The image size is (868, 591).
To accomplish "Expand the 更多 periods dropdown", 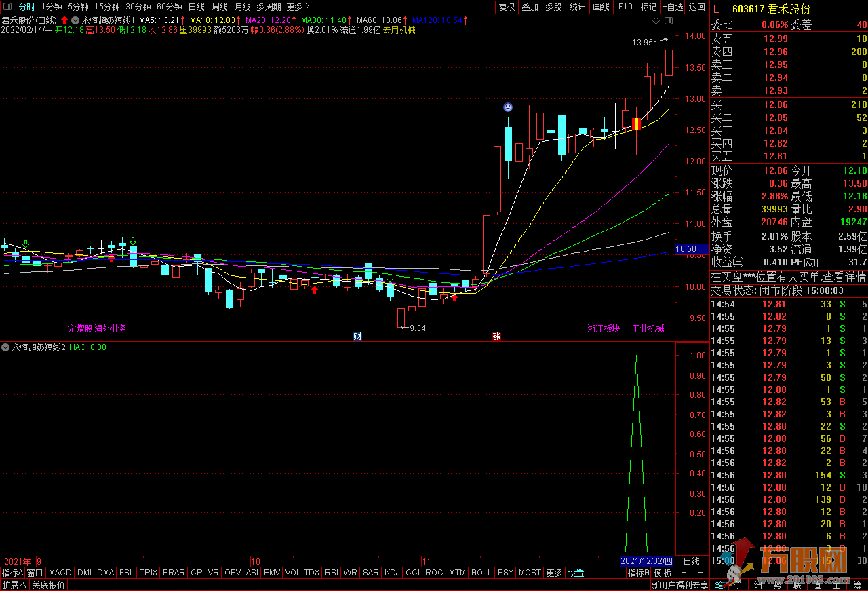I will point(298,7).
